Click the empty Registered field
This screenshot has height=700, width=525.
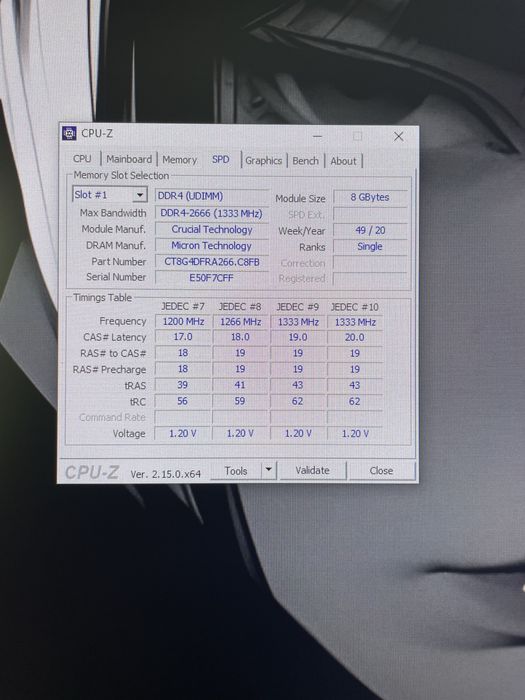(x=370, y=279)
